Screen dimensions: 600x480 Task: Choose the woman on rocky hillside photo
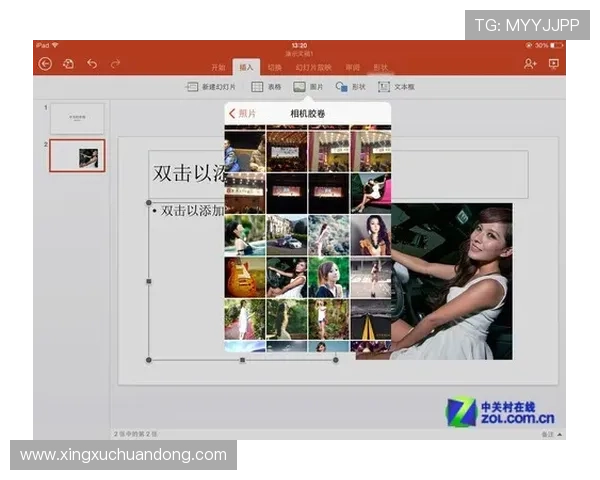329,235
